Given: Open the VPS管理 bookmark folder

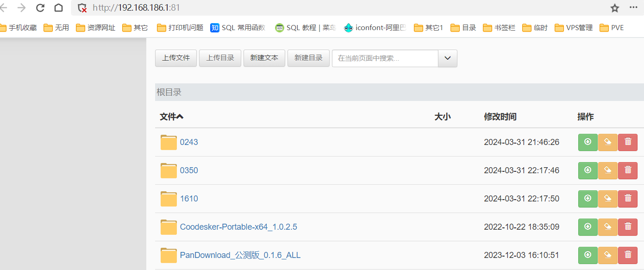Looking at the screenshot, I should click(574, 28).
